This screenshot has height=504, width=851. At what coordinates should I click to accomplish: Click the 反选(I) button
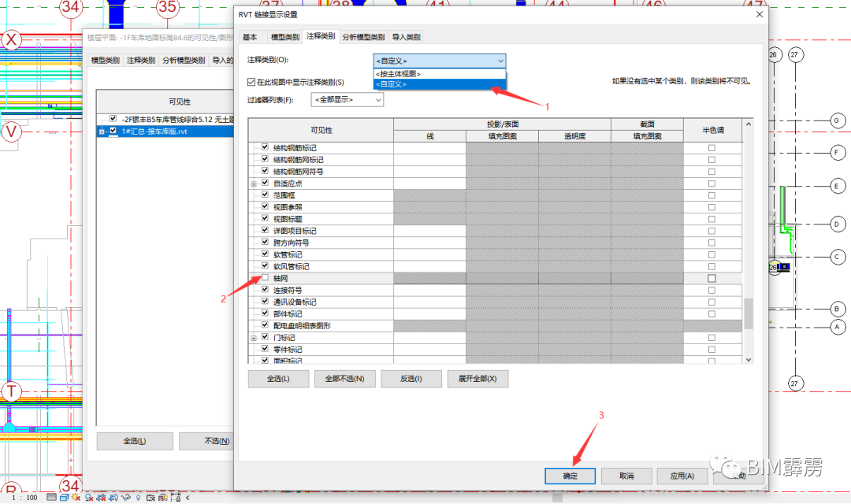[411, 379]
